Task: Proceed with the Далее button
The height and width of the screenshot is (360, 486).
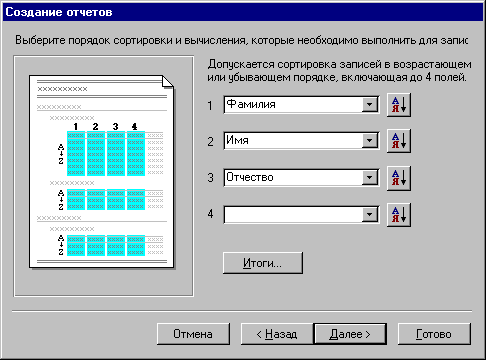Action: (350, 334)
